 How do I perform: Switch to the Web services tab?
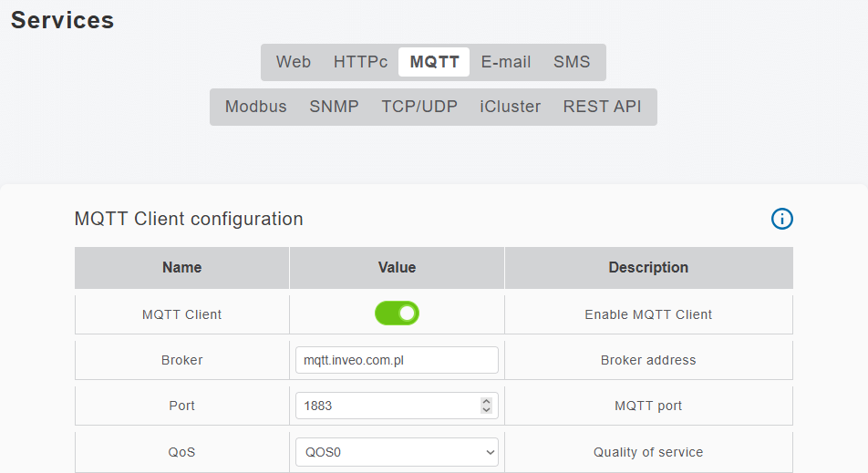pyautogui.click(x=294, y=62)
